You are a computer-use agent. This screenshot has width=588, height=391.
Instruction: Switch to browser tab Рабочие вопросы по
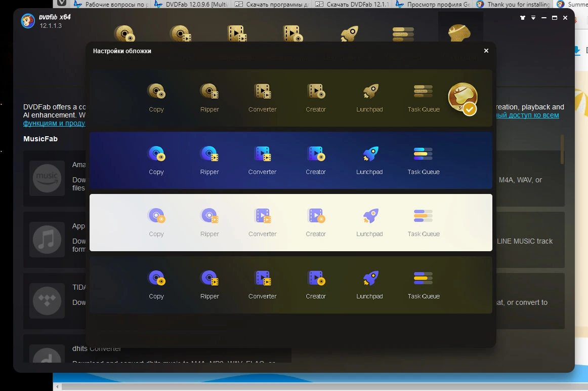tap(111, 4)
